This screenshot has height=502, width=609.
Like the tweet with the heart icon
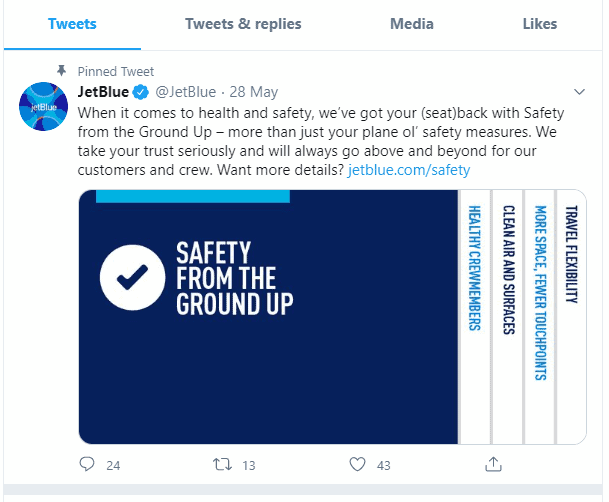coord(357,464)
